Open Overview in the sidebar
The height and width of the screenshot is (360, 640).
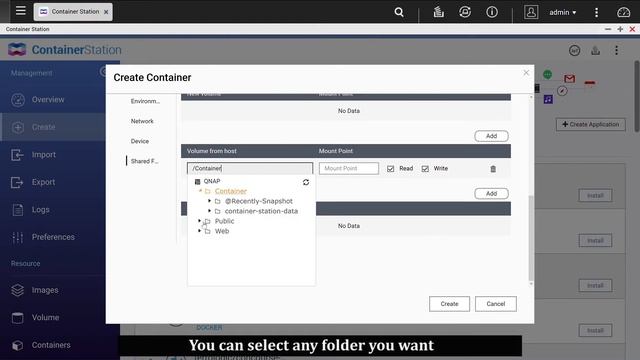[x=48, y=100]
